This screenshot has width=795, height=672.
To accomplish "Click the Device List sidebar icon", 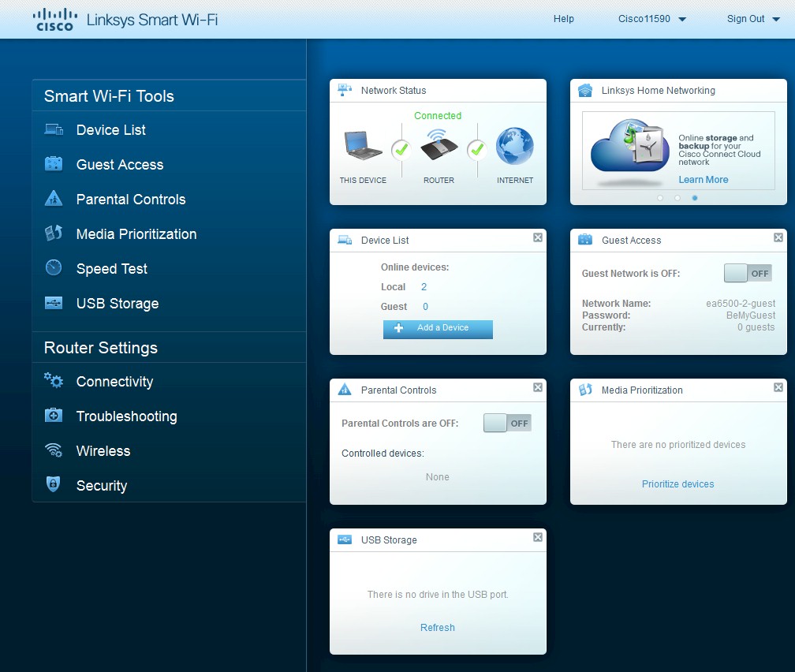I will click(54, 130).
